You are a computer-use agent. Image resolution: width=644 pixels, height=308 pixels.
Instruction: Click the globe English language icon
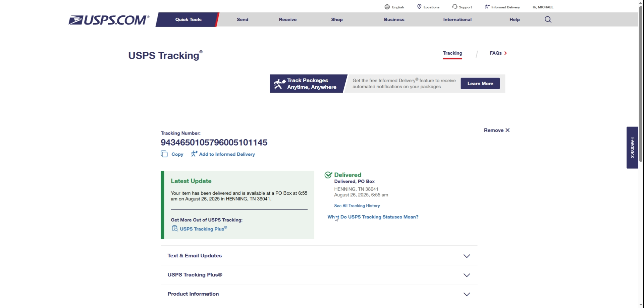point(387,7)
